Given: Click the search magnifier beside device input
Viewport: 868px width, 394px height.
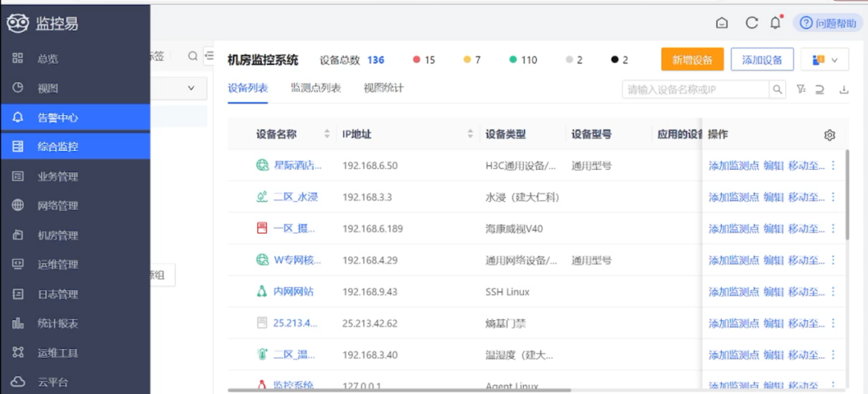Looking at the screenshot, I should click(777, 89).
